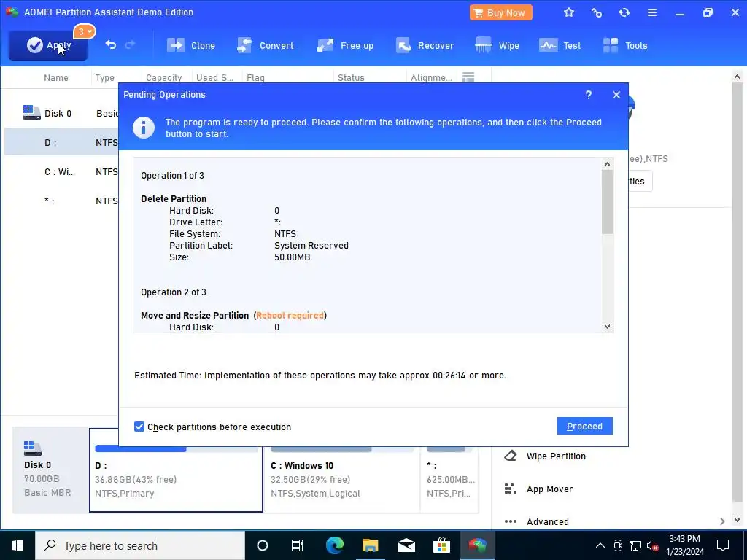Click the refresh icon in title bar
The image size is (747, 560).
624,13
